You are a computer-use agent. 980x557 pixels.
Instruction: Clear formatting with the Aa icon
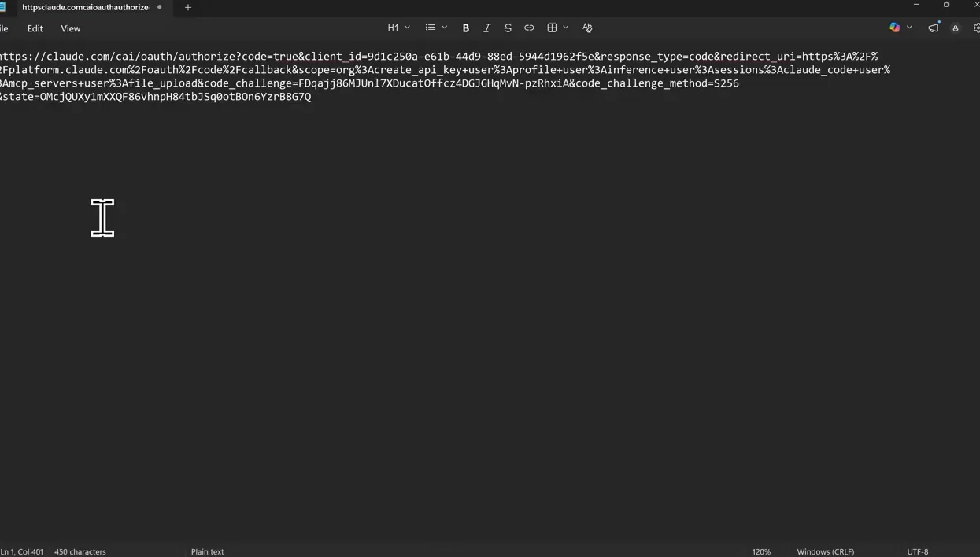pyautogui.click(x=587, y=28)
